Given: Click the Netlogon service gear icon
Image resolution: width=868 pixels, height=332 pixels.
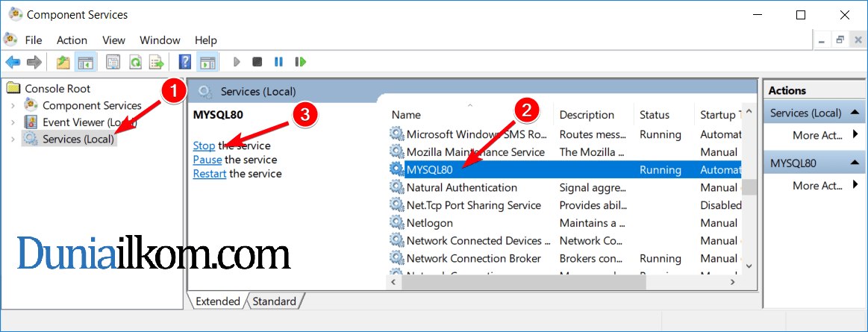Looking at the screenshot, I should (396, 223).
